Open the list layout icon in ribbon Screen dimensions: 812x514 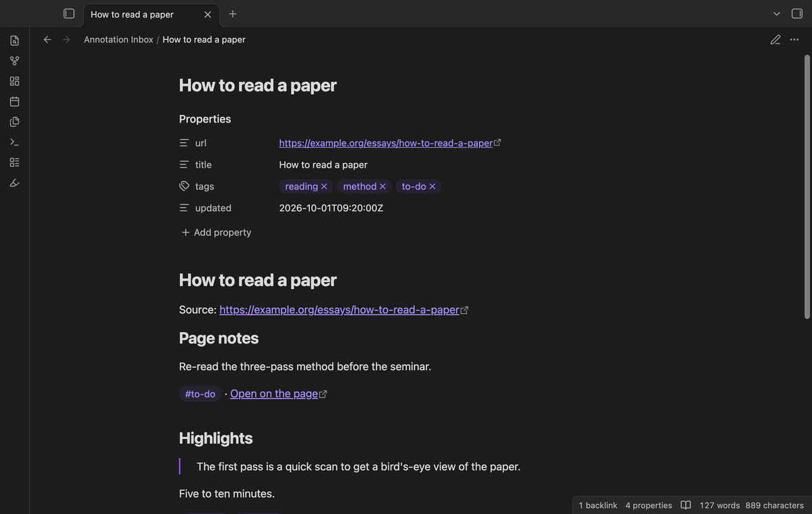15,162
